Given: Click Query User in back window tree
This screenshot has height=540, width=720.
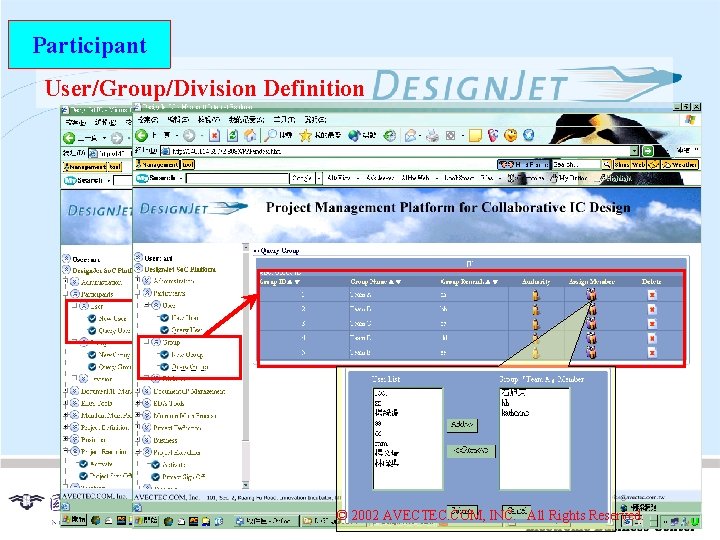Looking at the screenshot, I should click(x=114, y=331).
